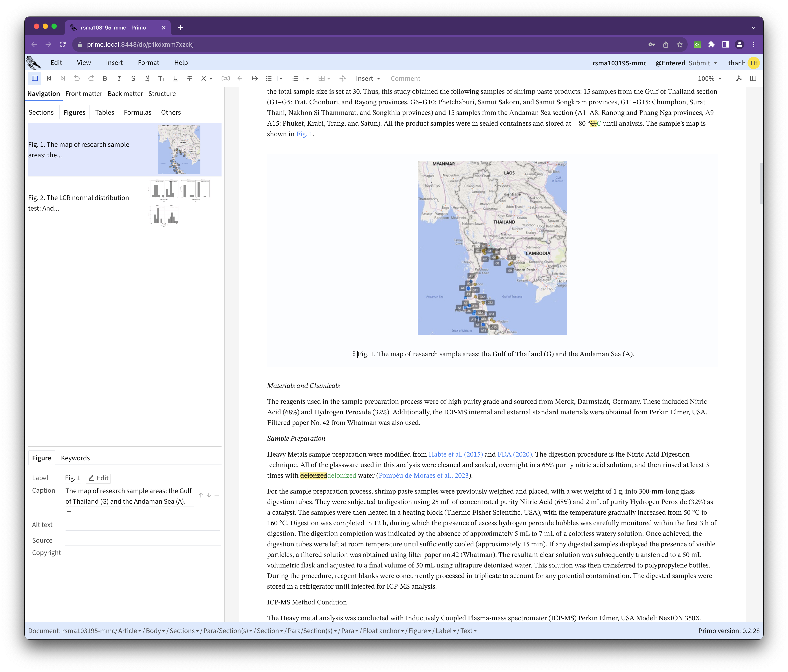Open the Format menu
The width and height of the screenshot is (788, 672).
point(148,63)
